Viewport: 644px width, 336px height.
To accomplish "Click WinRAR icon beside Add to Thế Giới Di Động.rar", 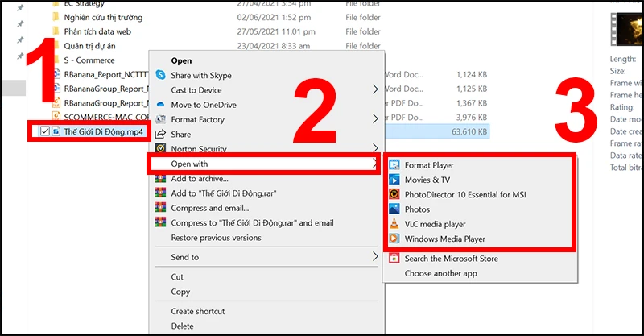I will 160,193.
